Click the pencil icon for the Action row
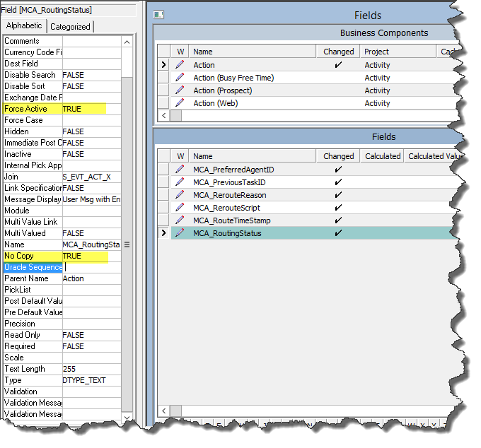481x448 pixels. (x=180, y=65)
